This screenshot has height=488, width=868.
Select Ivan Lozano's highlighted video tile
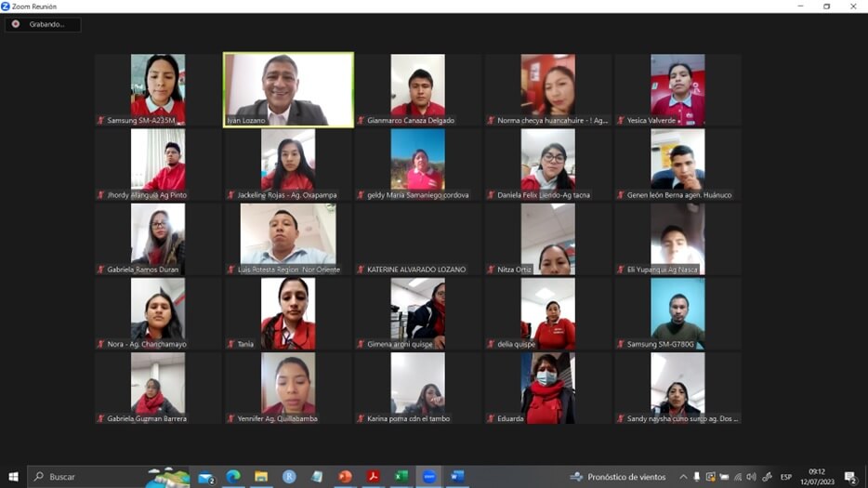click(x=288, y=89)
